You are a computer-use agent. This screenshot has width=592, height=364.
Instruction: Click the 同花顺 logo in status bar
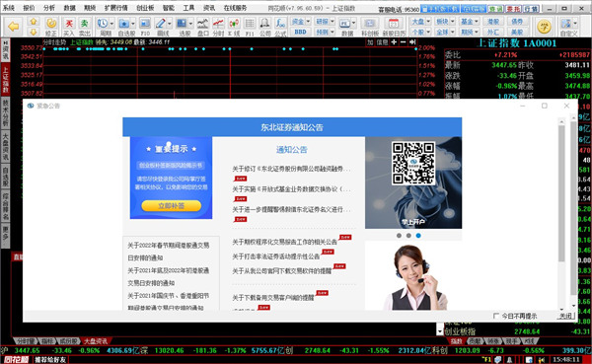pos(16,360)
